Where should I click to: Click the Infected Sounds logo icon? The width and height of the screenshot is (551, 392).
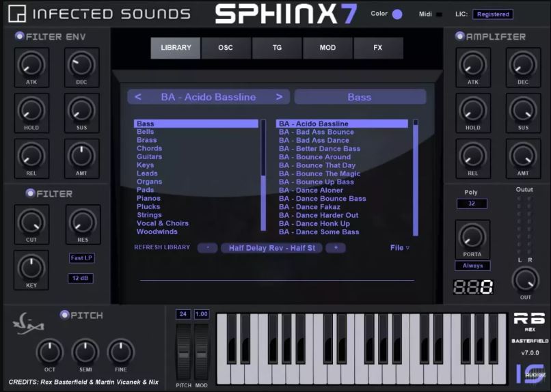point(17,14)
